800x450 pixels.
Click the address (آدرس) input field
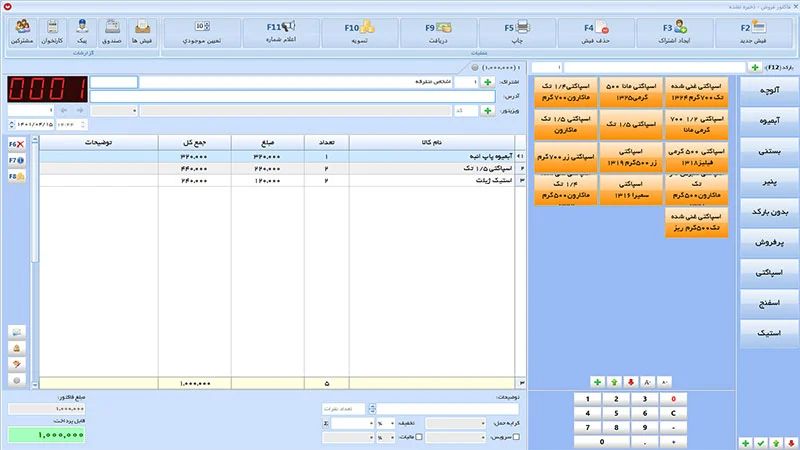[x=292, y=96]
